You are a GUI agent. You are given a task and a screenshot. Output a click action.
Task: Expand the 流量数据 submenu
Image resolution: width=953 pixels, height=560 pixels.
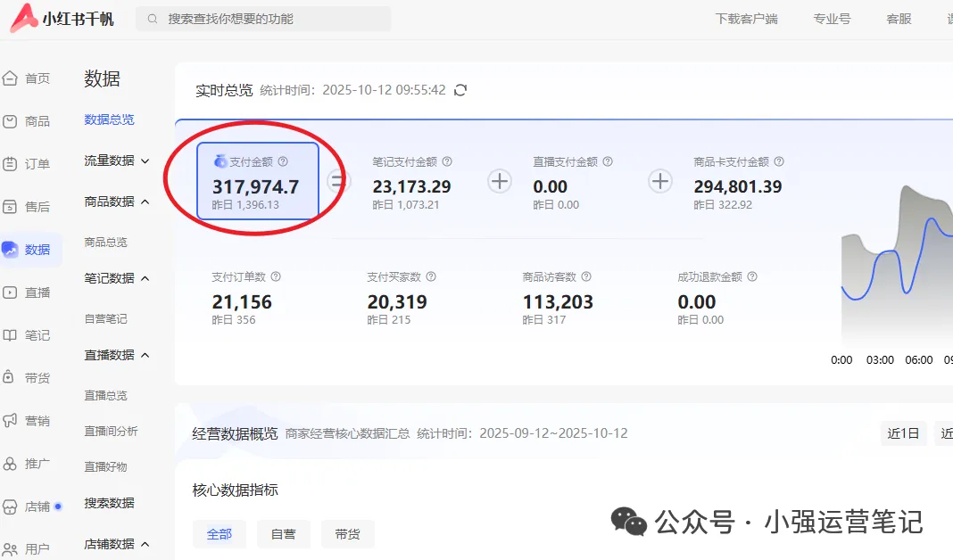(145, 161)
